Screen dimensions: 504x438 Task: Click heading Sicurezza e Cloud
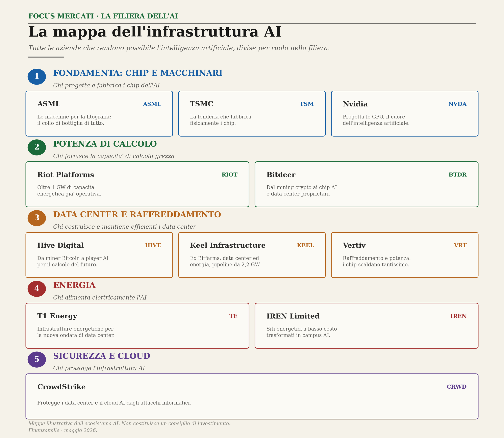tap(102, 356)
